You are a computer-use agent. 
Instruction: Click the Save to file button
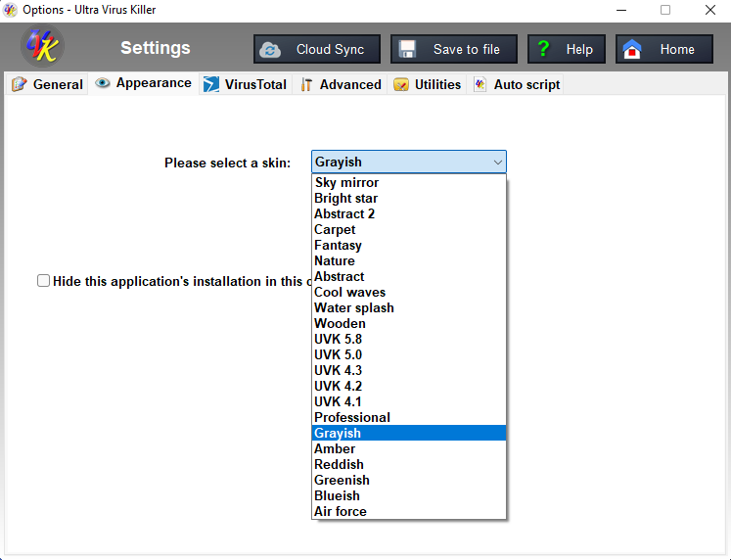point(454,49)
